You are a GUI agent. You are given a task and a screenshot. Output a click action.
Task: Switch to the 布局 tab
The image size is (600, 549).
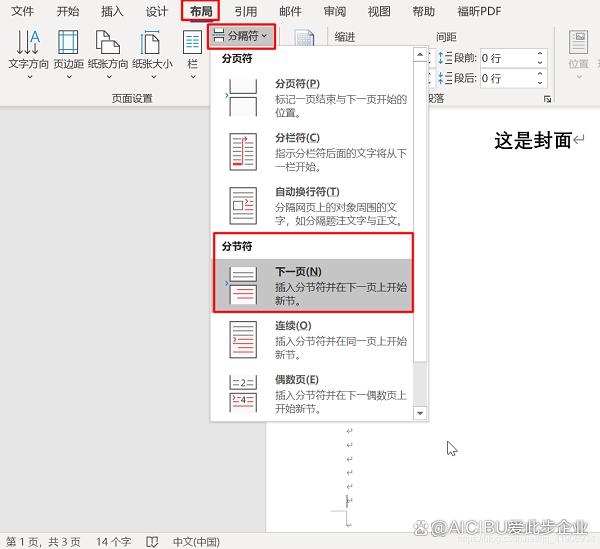pos(201,11)
